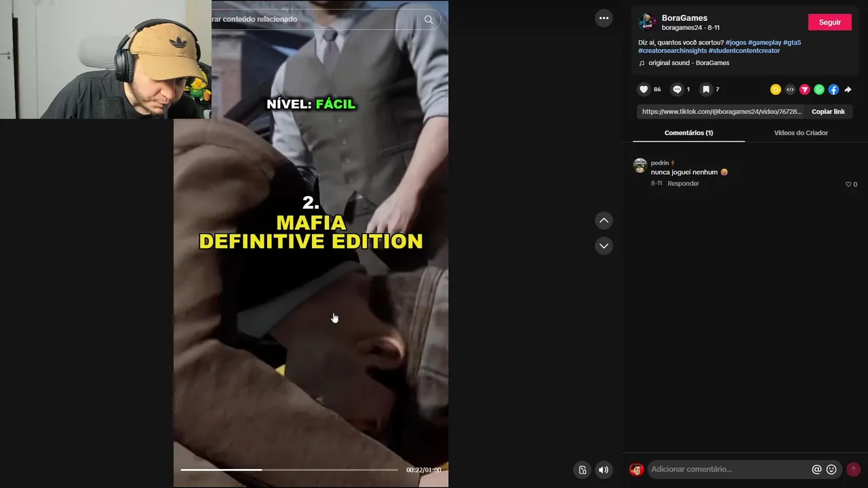The height and width of the screenshot is (488, 868).
Task: Click the search magnifier icon
Action: click(429, 20)
